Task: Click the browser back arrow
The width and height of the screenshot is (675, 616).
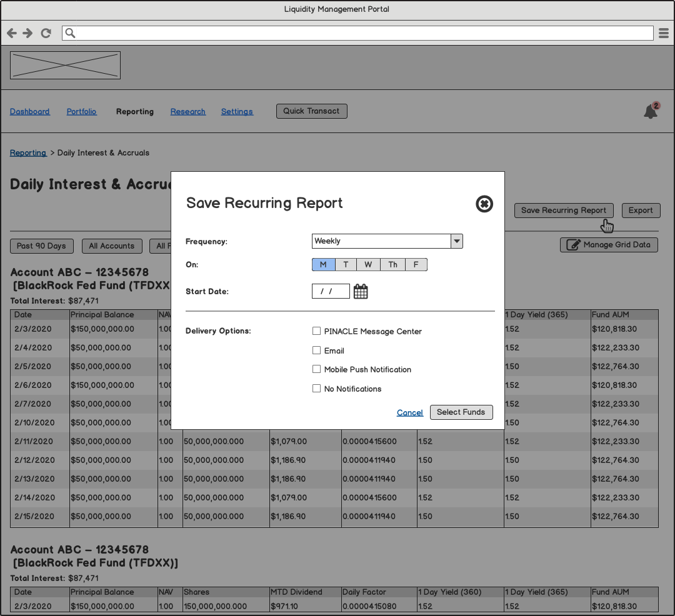Action: (x=12, y=33)
